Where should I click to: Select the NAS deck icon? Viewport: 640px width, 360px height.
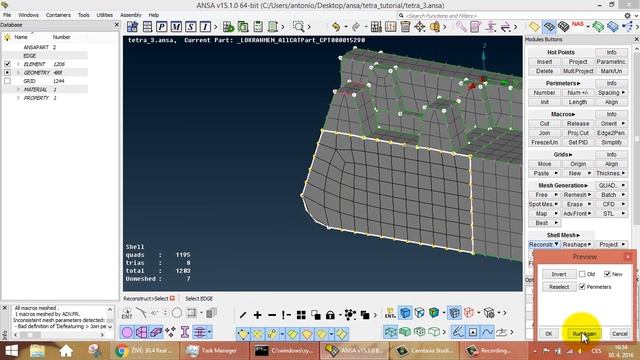click(x=578, y=24)
